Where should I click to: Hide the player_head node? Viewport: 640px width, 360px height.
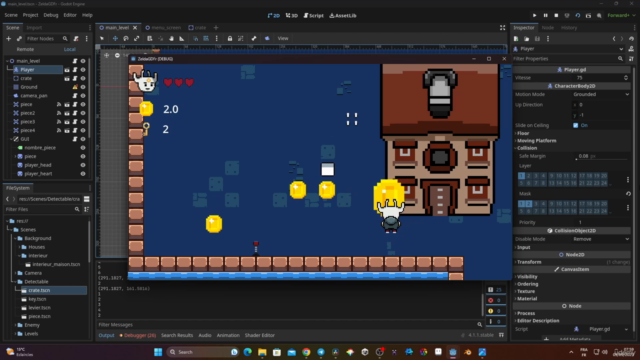pyautogui.click(x=83, y=165)
